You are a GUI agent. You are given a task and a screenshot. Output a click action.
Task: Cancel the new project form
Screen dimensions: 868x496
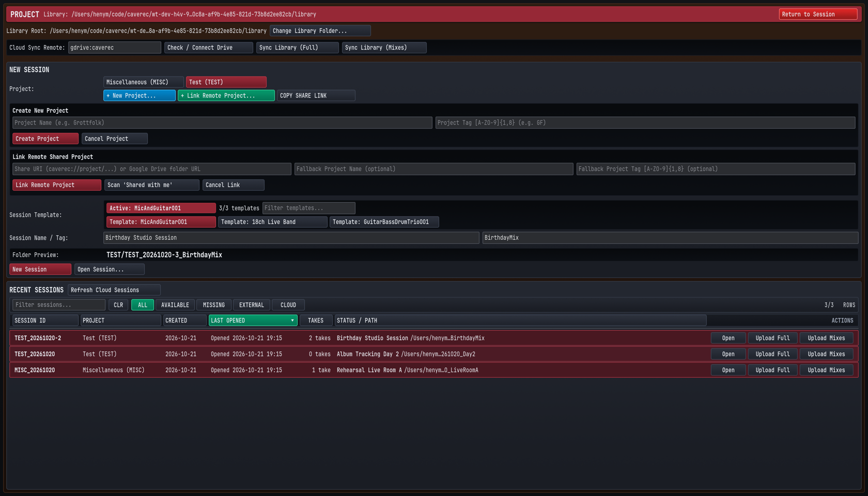[114, 139]
